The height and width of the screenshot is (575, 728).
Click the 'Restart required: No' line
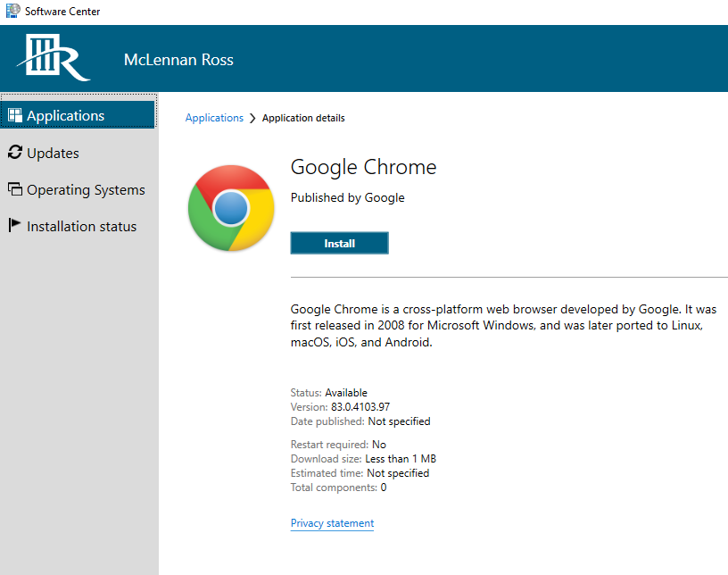(x=338, y=445)
